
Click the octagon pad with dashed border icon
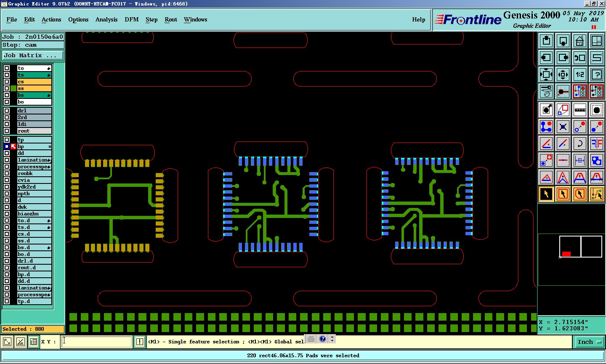597,110
